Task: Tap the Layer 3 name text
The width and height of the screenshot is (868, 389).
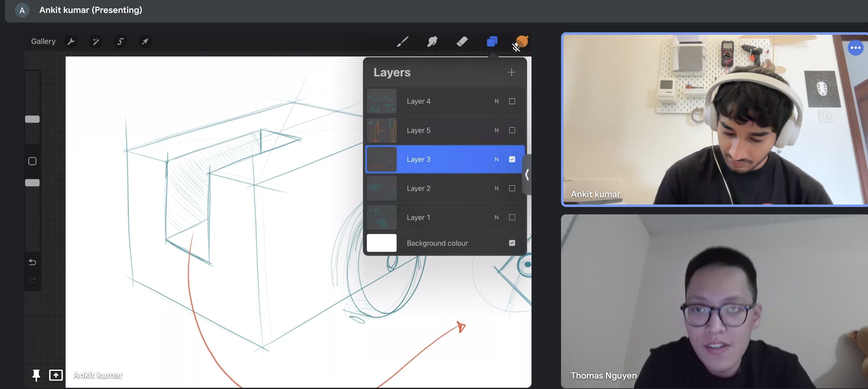Action: coord(419,159)
